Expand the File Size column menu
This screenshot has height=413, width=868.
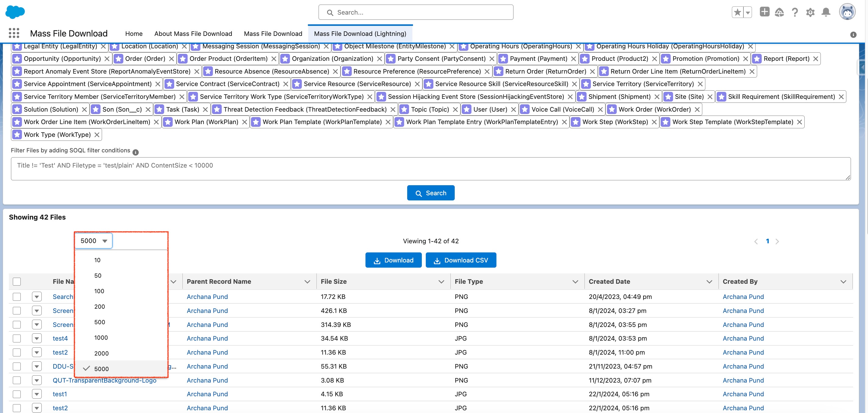click(441, 282)
